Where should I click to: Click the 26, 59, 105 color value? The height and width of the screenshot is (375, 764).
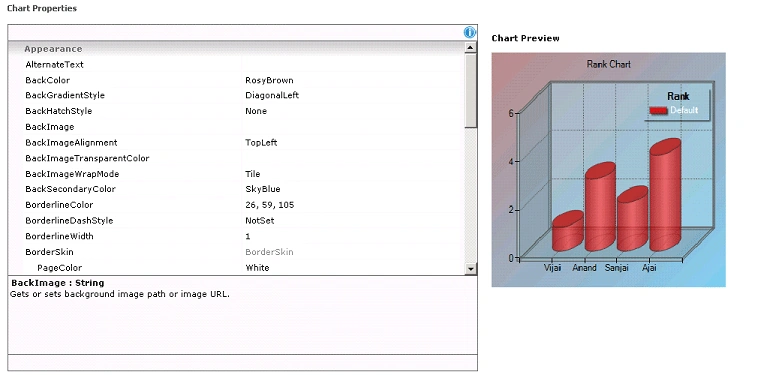pyautogui.click(x=269, y=205)
